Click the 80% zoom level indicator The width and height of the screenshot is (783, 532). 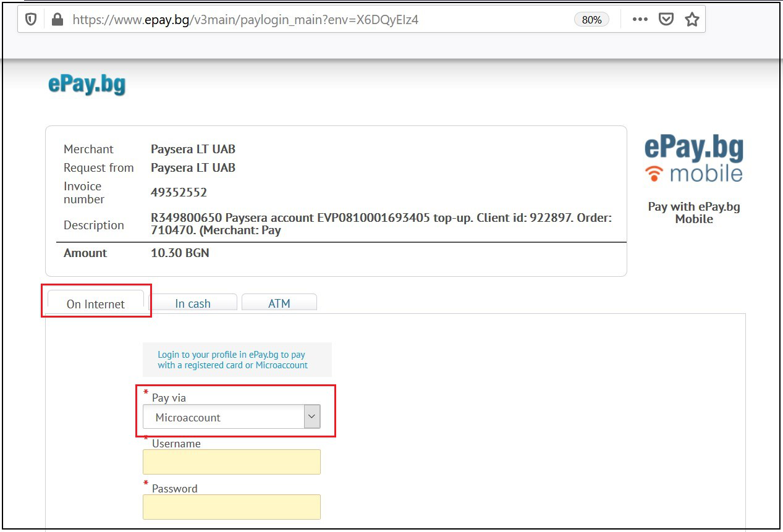coord(591,20)
